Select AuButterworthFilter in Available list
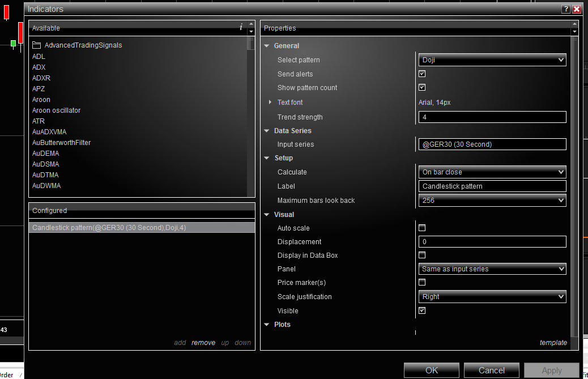Screen dimensions: 588x379 coord(62,143)
